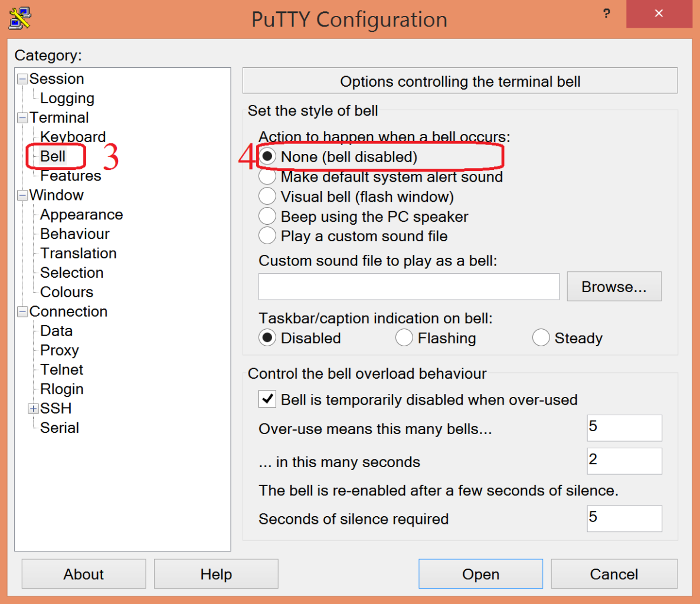Click the PuTTY icon in title bar
The width and height of the screenshot is (700, 604).
[x=19, y=18]
